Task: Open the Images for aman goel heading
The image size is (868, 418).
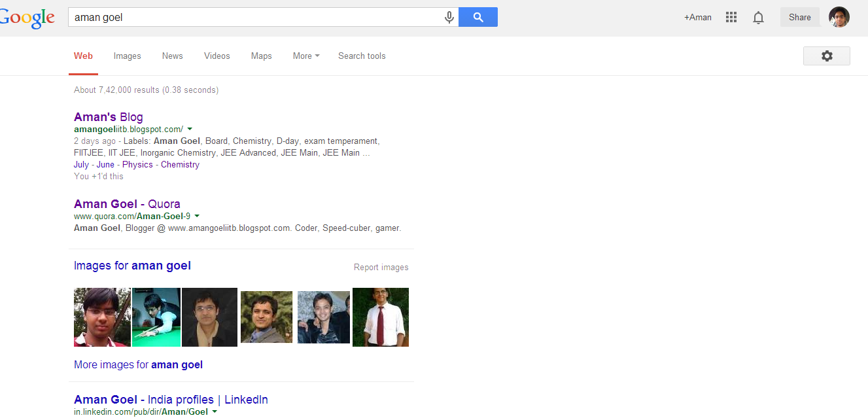Action: [x=132, y=266]
